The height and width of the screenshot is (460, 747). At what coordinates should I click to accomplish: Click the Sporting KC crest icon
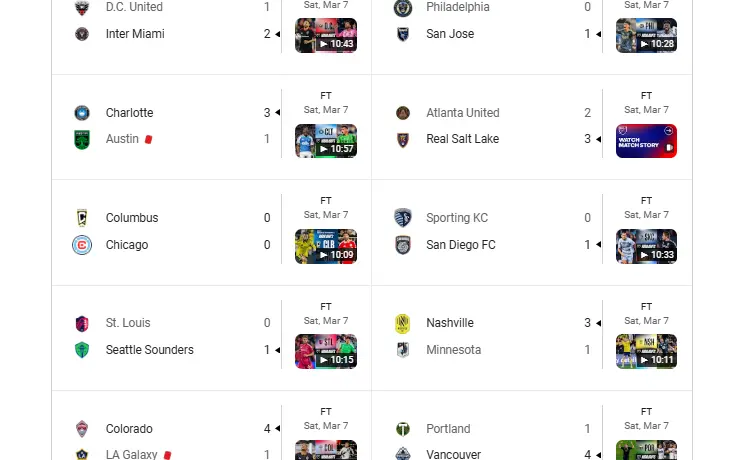click(x=403, y=218)
